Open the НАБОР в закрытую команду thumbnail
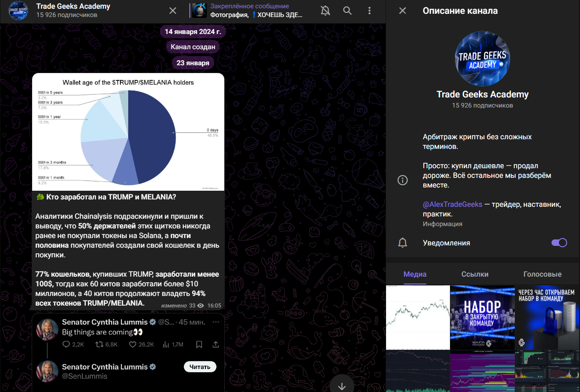This screenshot has width=580, height=392. 483,318
